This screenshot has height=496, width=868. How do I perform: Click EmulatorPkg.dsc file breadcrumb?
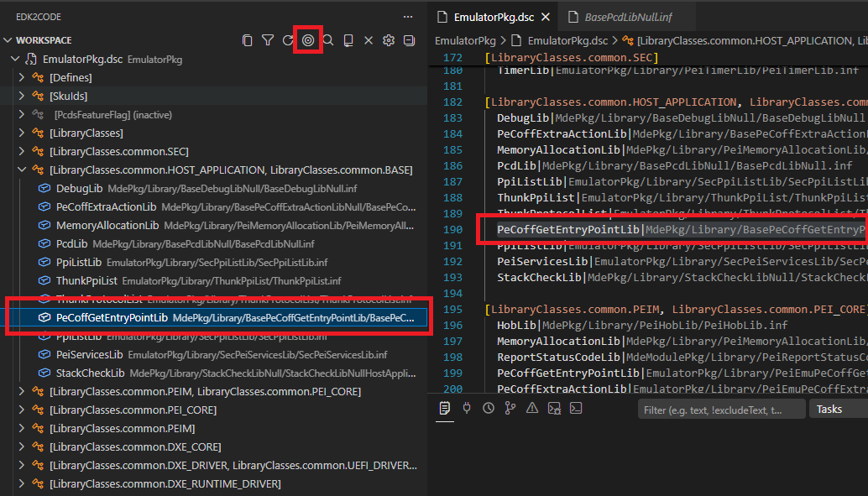(567, 40)
